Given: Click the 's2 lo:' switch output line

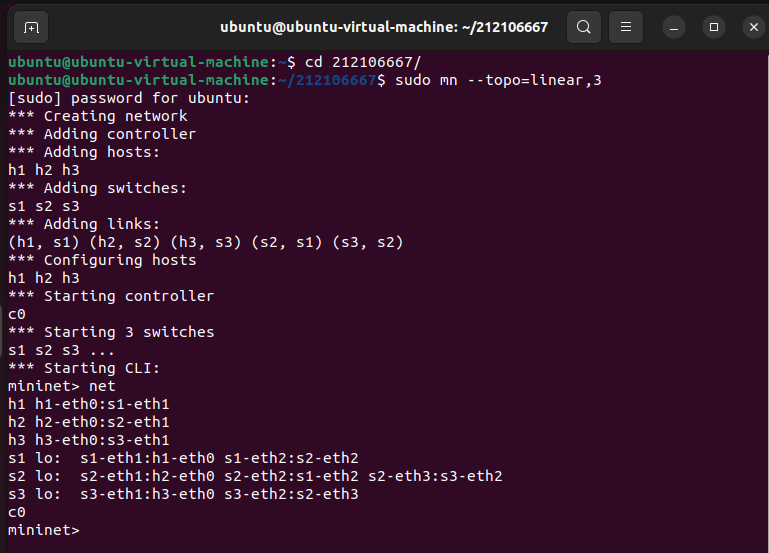Looking at the screenshot, I should tap(255, 476).
